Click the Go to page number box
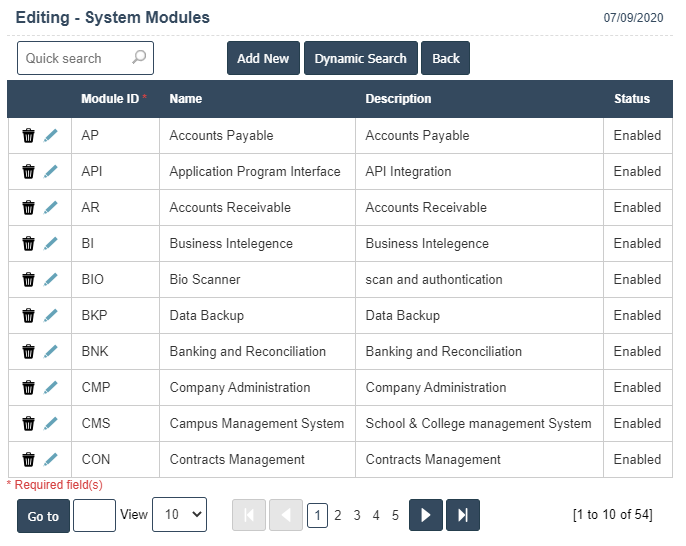The height and width of the screenshot is (546, 686). tap(94, 516)
